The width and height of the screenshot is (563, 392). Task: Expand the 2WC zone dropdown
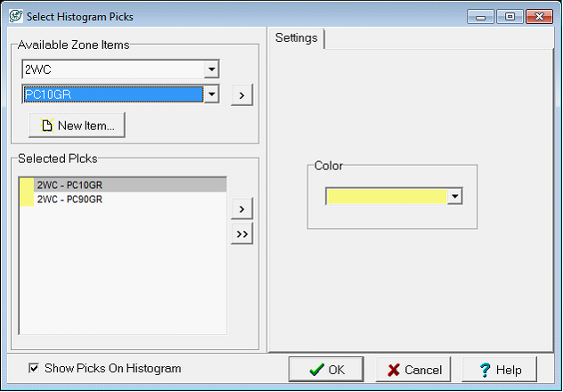[211, 69]
